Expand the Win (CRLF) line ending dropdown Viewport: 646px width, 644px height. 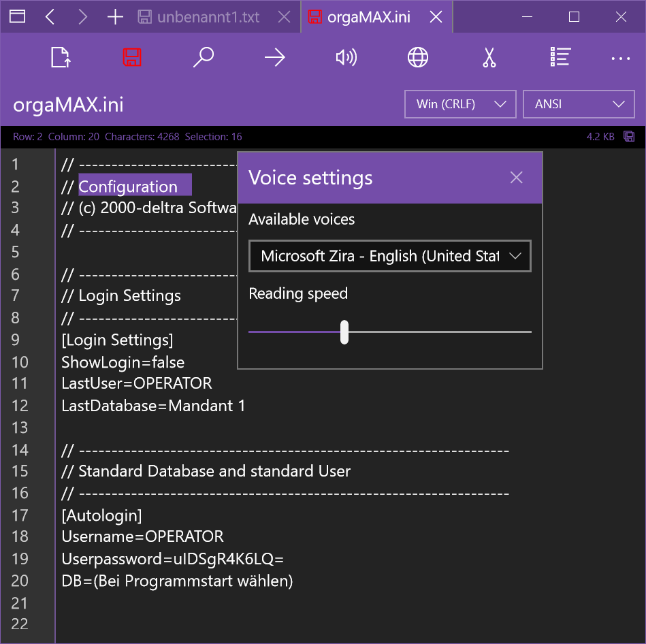pyautogui.click(x=460, y=104)
